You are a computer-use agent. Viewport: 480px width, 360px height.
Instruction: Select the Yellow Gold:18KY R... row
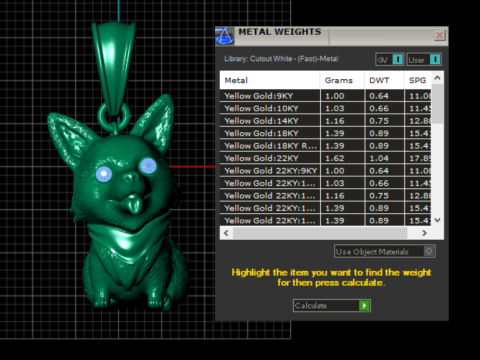325,146
